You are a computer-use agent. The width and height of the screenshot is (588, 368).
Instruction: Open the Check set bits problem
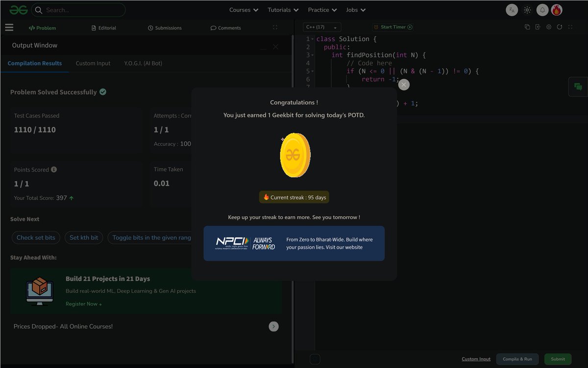pos(36,237)
